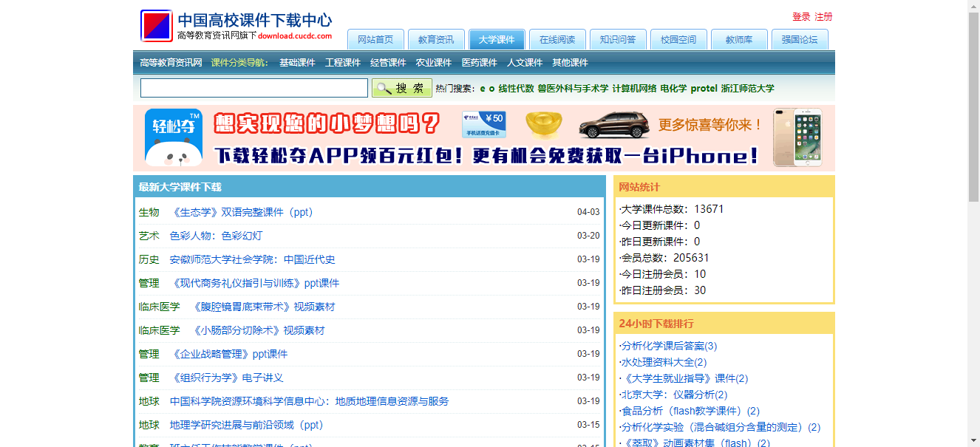Click the 注册 link
The height and width of the screenshot is (447, 980).
[823, 17]
